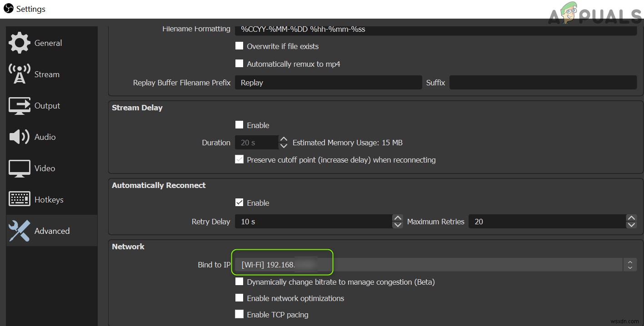Select the General settings gear icon
Viewport: 644px width, 326px height.
click(x=19, y=43)
